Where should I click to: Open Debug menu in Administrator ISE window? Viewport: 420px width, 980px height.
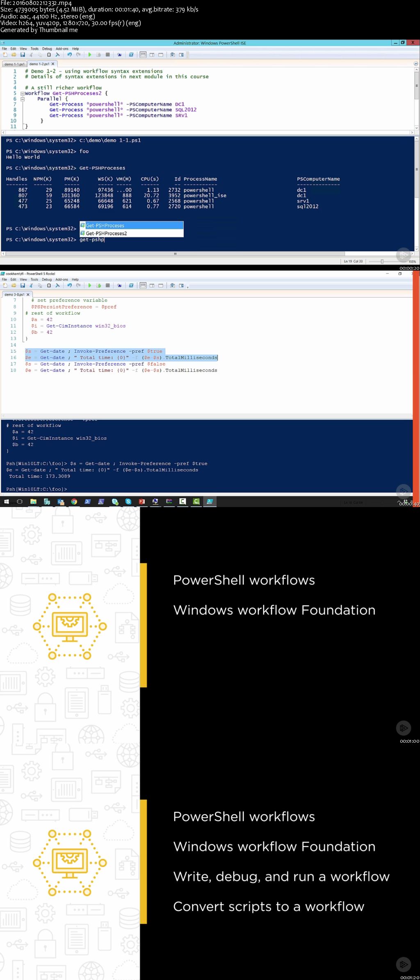(47, 48)
